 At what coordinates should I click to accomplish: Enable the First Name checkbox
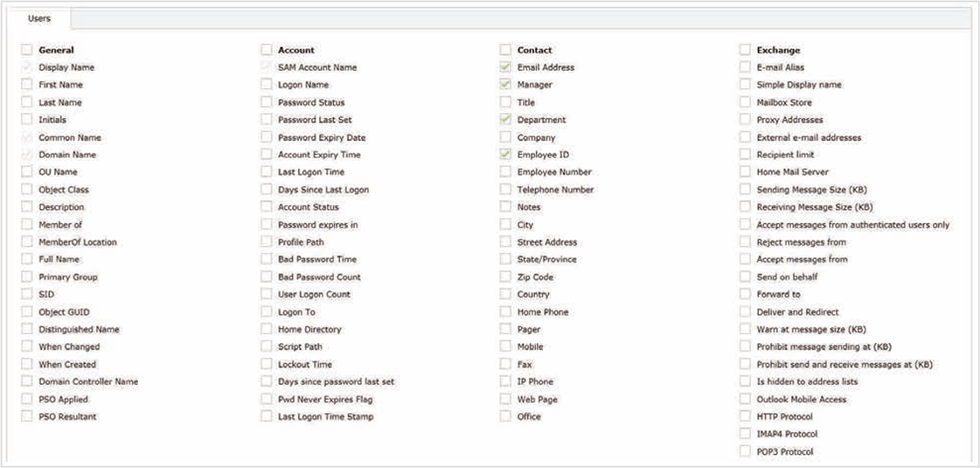coord(27,85)
